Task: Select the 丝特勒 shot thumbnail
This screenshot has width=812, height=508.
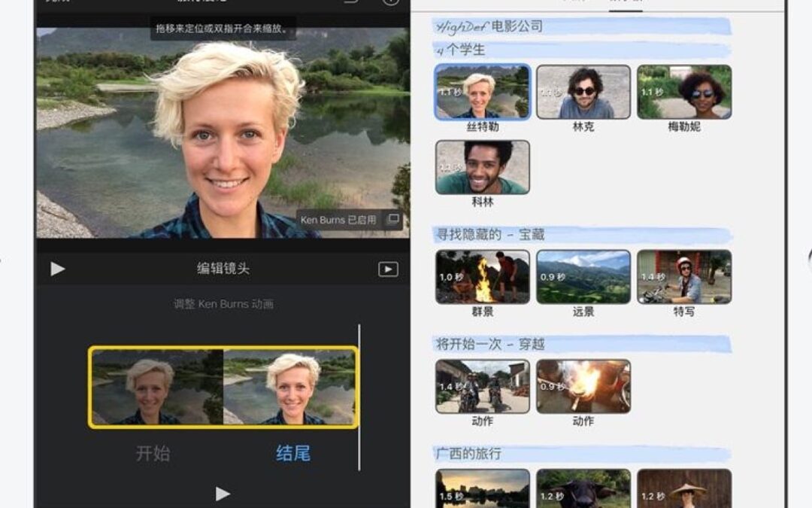Action: click(483, 93)
